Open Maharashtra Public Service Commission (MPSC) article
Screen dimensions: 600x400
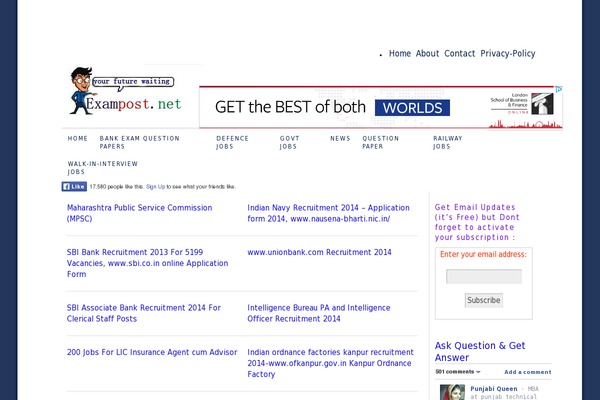tap(139, 213)
